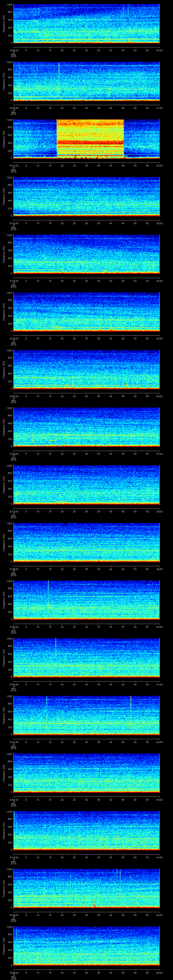Click the 5:33:00 start time label

point(14,281)
